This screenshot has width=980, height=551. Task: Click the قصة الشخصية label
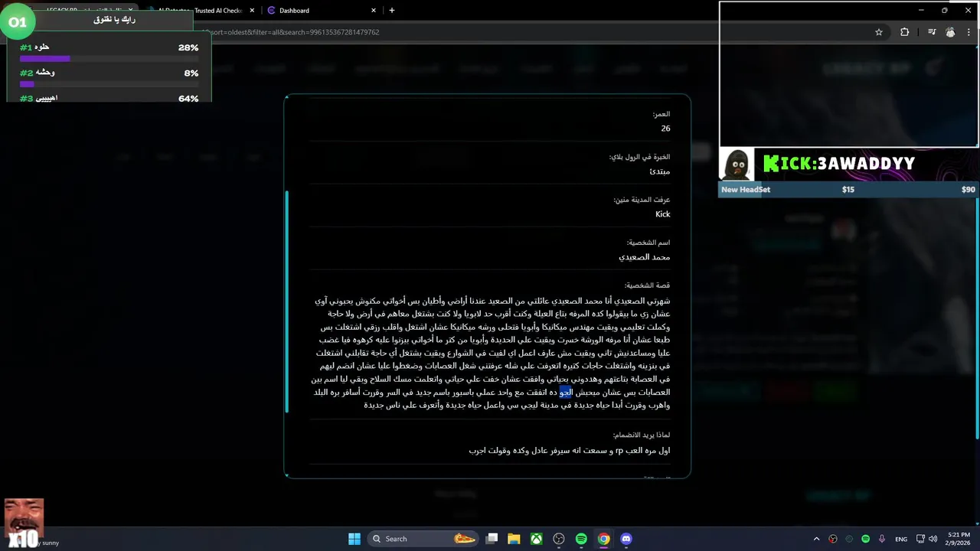(647, 285)
